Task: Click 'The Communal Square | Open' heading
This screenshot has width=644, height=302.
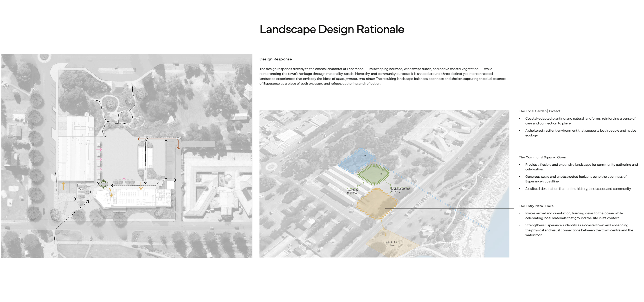Action: coord(542,157)
